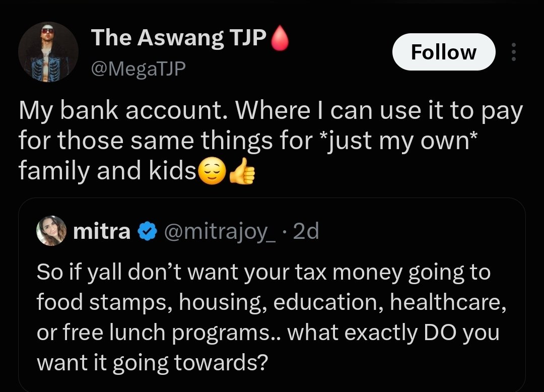Image resolution: width=544 pixels, height=392 pixels.
Task: Click the relieved face emoji
Action: point(212,171)
